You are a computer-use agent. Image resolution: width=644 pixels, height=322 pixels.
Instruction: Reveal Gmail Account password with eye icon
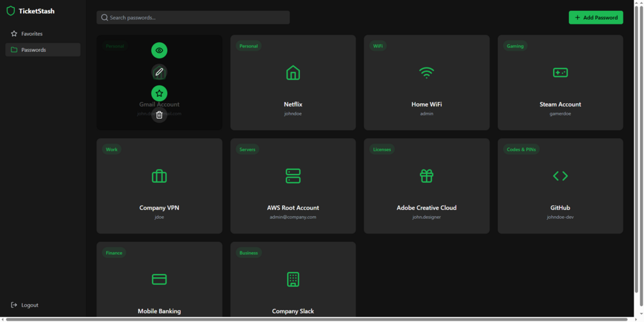coord(160,50)
